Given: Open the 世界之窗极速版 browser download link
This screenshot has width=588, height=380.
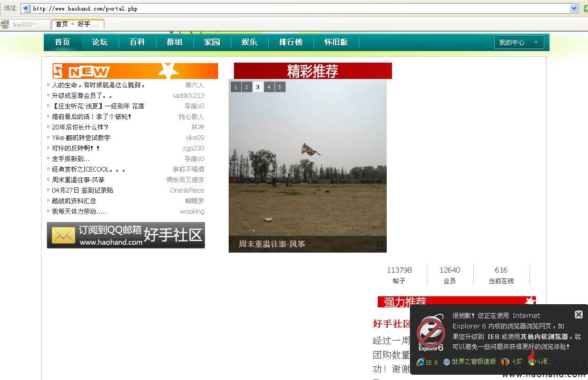Looking at the screenshot, I should pos(469,362).
